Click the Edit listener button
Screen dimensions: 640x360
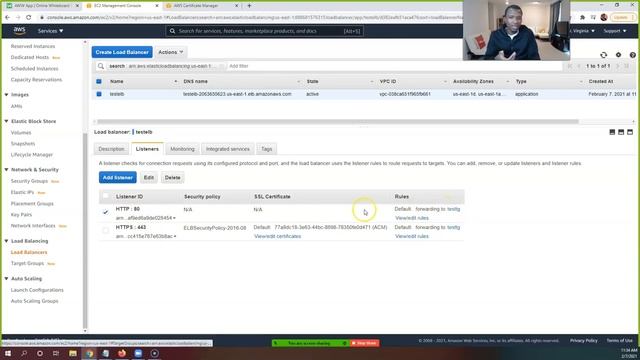point(149,178)
